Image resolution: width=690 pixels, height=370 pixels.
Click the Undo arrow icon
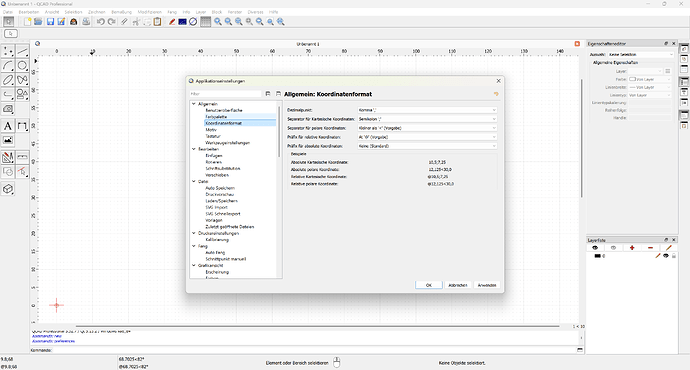[x=101, y=22]
